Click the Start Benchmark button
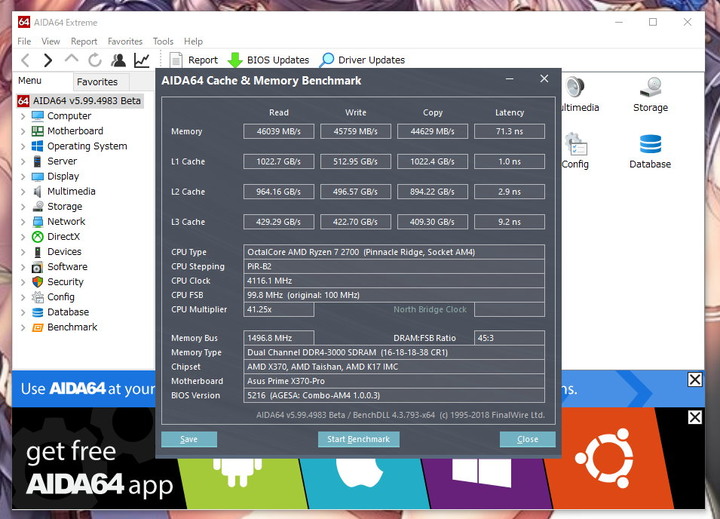 coord(358,439)
